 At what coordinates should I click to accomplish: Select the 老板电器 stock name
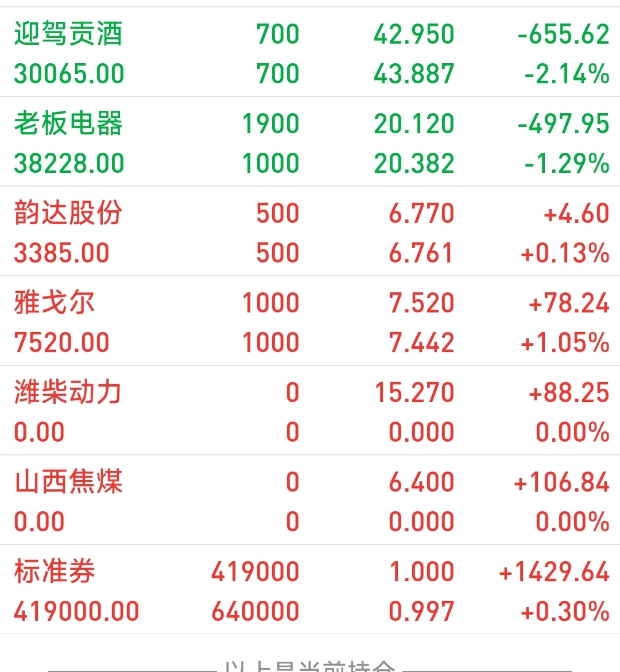tap(68, 123)
